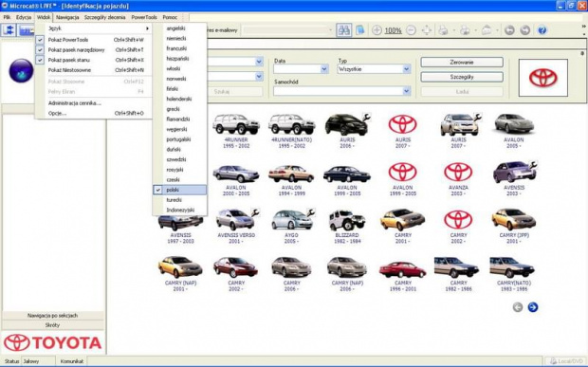Open the Szczegóły zlecenia menu
This screenshot has width=588, height=367.
104,17
